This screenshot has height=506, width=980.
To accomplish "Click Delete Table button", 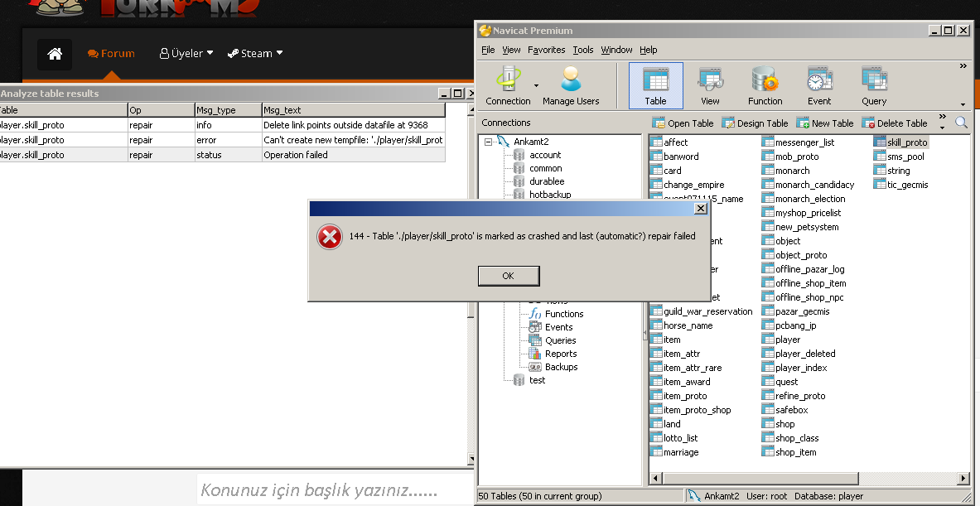I will pos(895,123).
